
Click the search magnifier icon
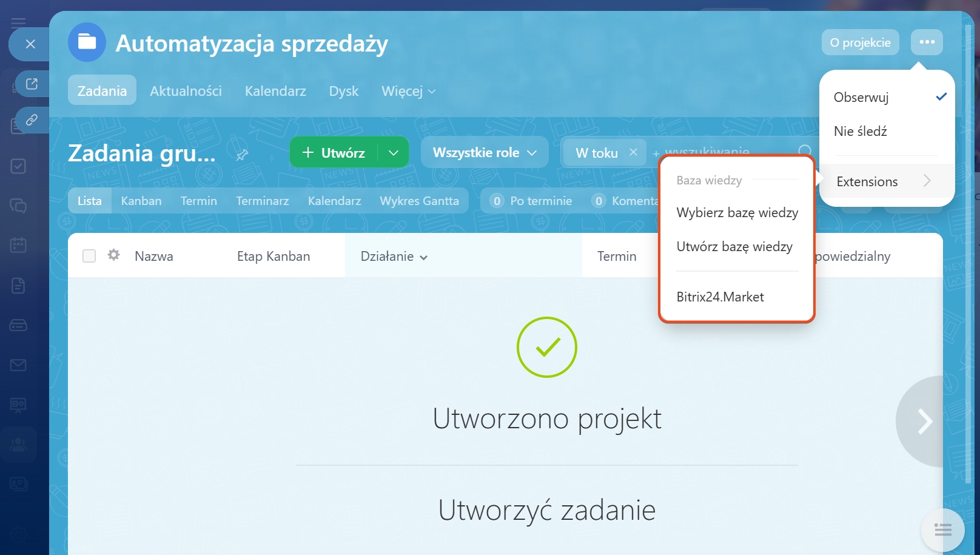click(805, 152)
